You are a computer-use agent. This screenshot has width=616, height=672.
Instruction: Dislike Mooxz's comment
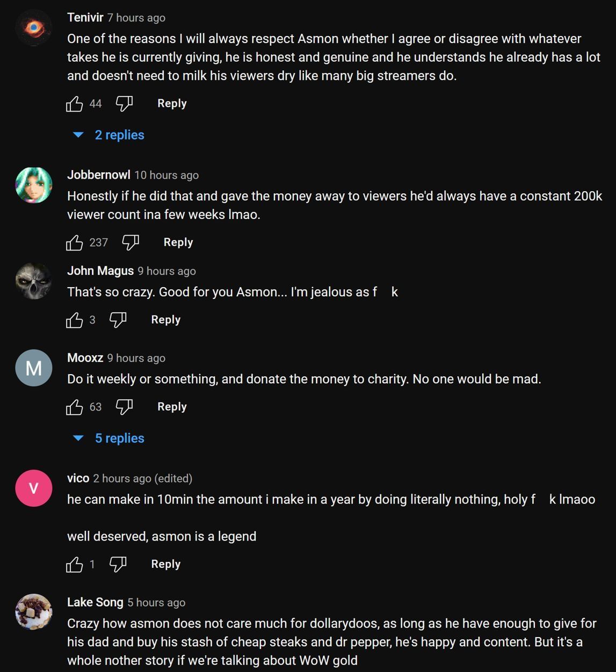pos(124,407)
